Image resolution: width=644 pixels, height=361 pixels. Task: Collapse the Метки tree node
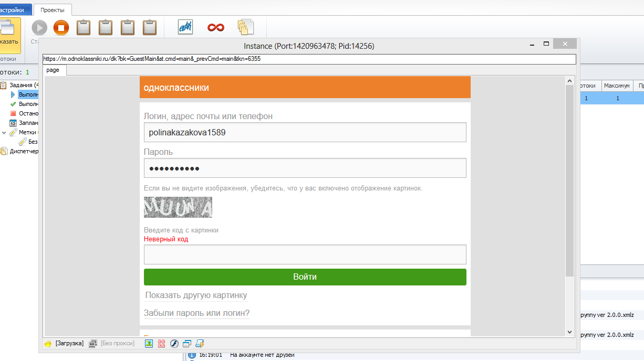4,132
